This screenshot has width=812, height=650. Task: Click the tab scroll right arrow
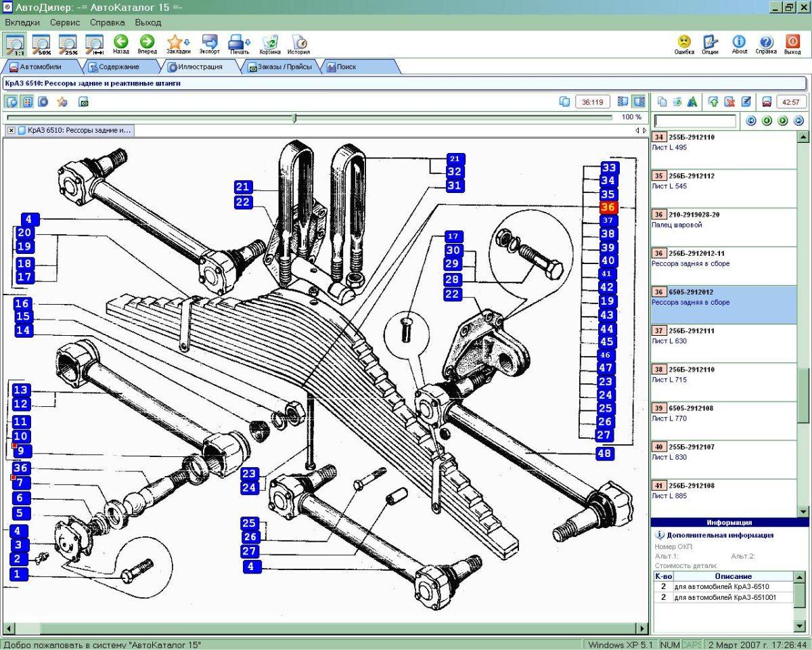pos(644,130)
